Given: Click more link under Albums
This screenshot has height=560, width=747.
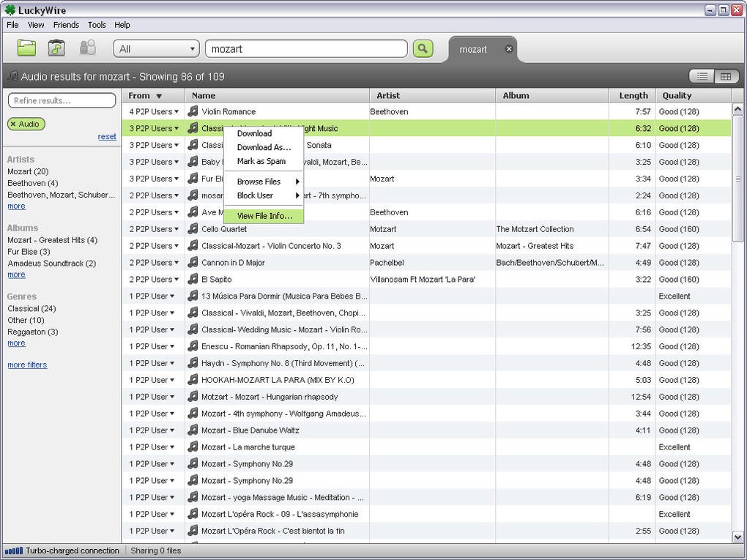Looking at the screenshot, I should click(16, 275).
